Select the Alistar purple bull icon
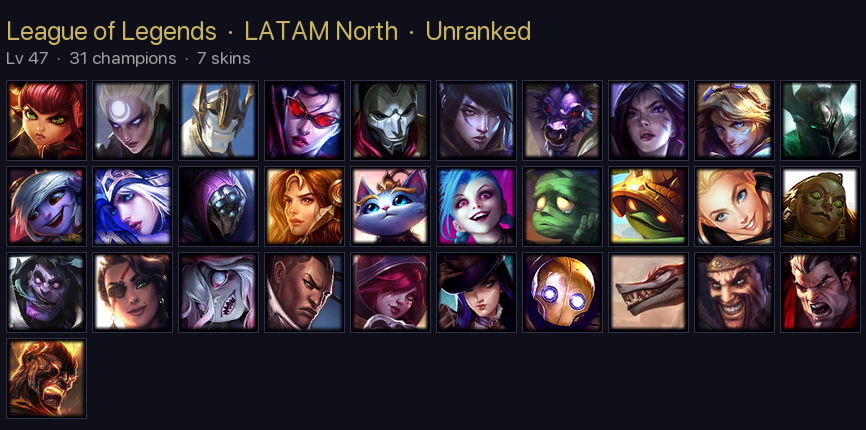 click(562, 120)
